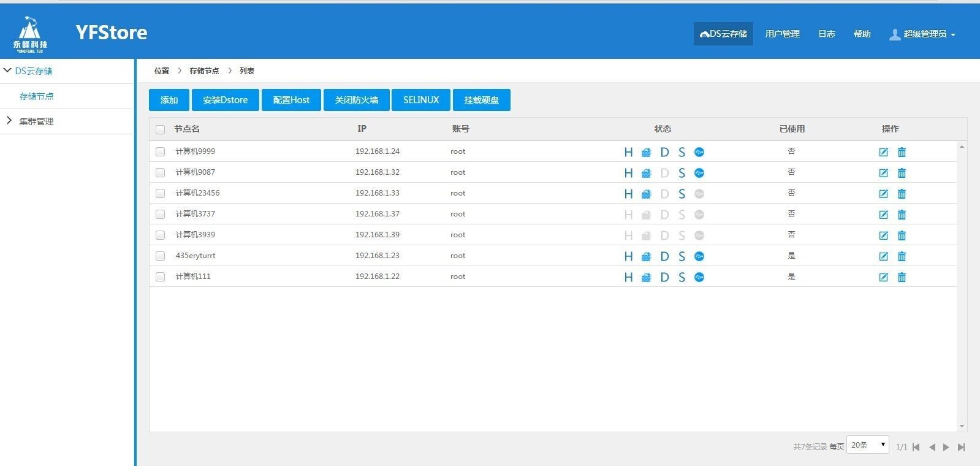Click the 配置Host button
This screenshot has height=466, width=980.
(x=291, y=100)
